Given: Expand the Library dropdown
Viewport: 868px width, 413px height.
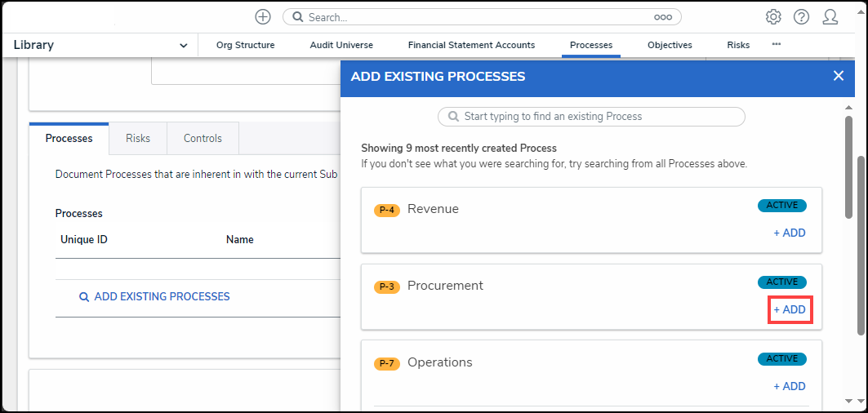Looking at the screenshot, I should (183, 46).
